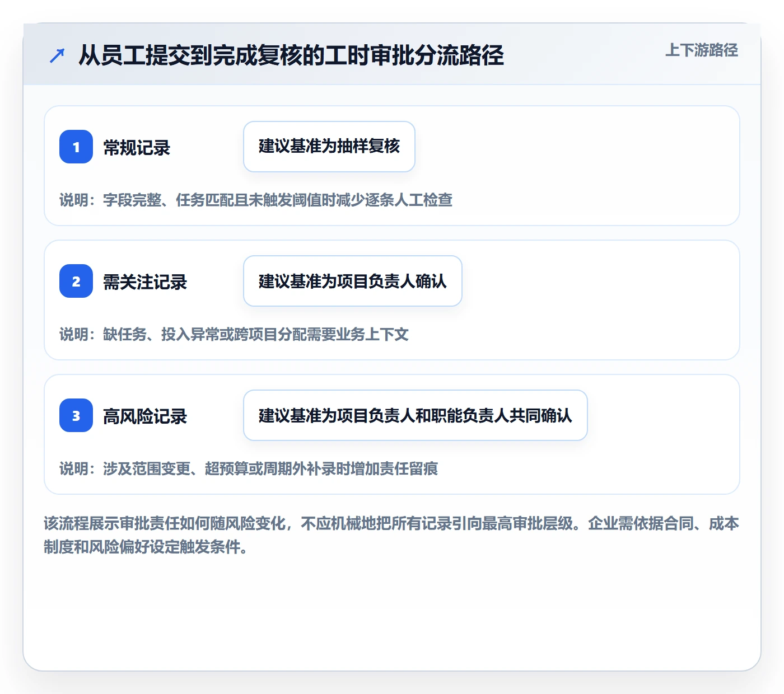This screenshot has width=784, height=694.
Task: Select the 建议基准为项目负责人和职能负责人共同确认 box
Action: tap(416, 415)
